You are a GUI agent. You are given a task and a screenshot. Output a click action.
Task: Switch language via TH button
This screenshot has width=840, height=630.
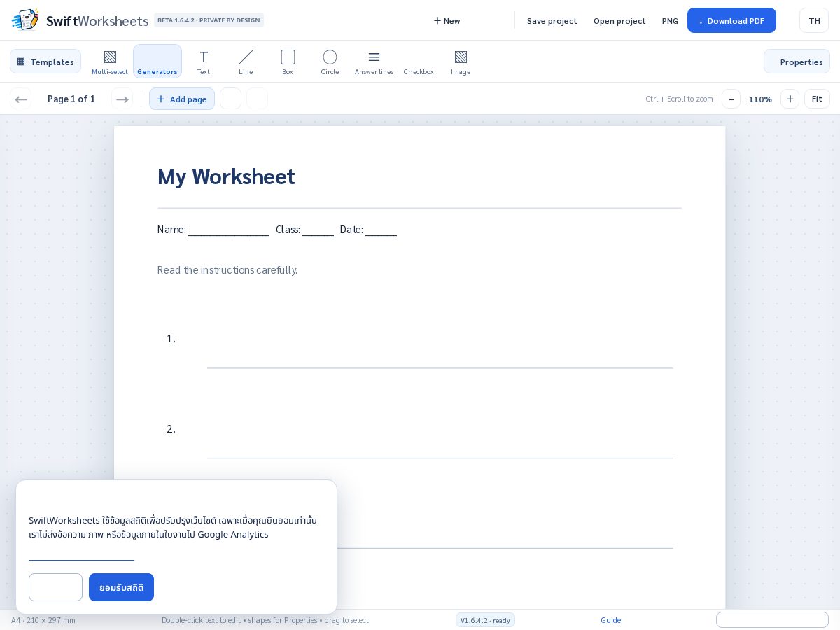(814, 20)
